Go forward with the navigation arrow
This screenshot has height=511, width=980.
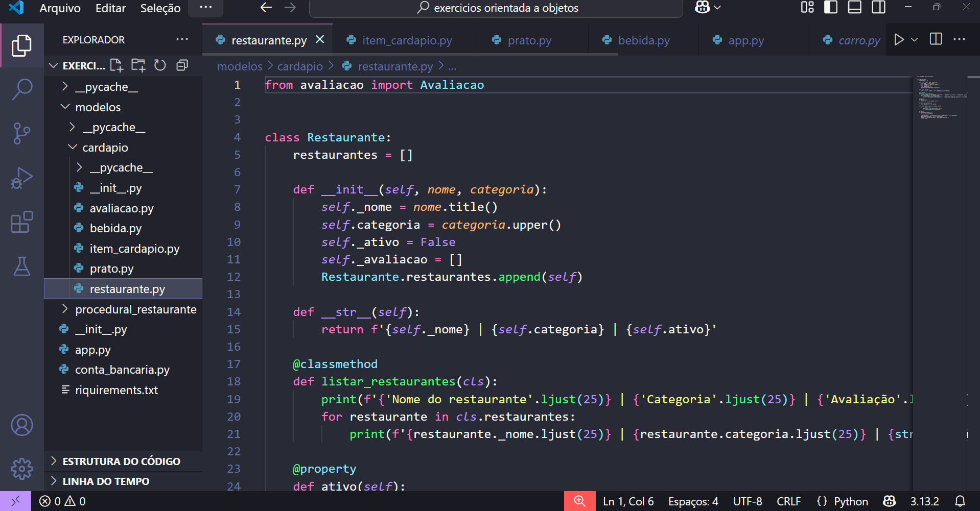[290, 8]
